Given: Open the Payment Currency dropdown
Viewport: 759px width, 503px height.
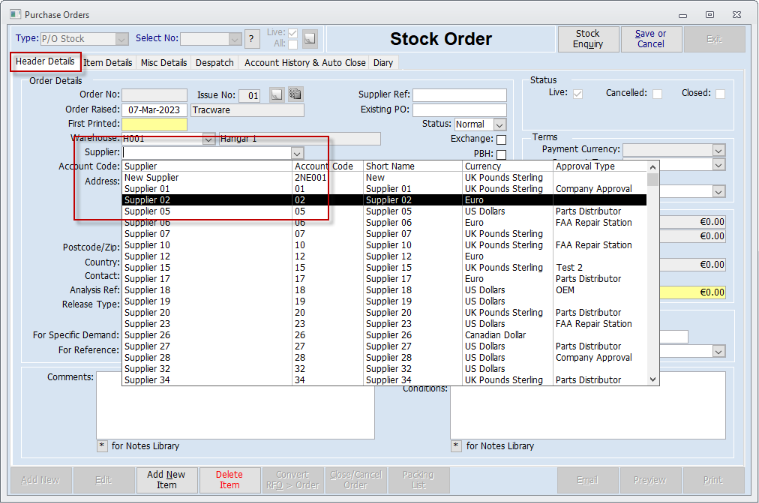Looking at the screenshot, I should 718,150.
